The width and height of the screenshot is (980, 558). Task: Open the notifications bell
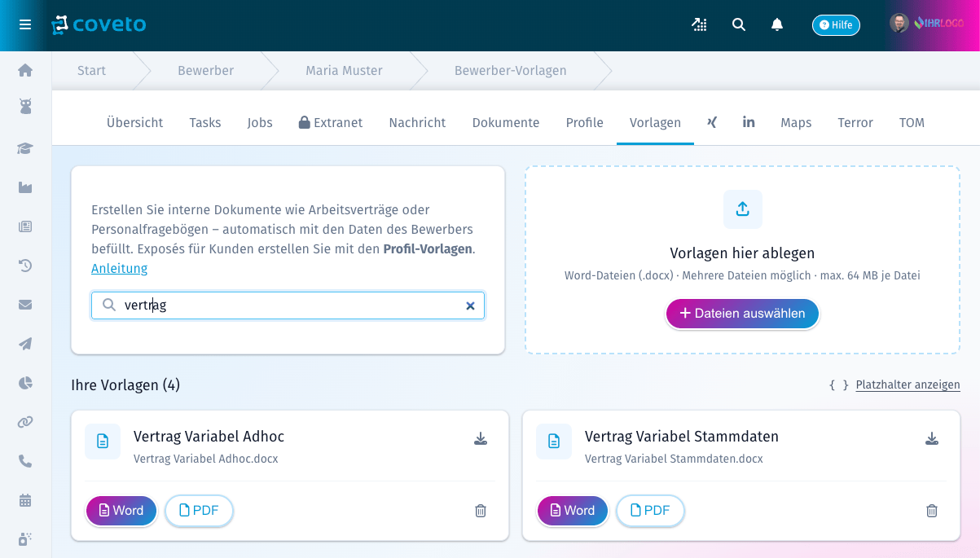click(777, 24)
